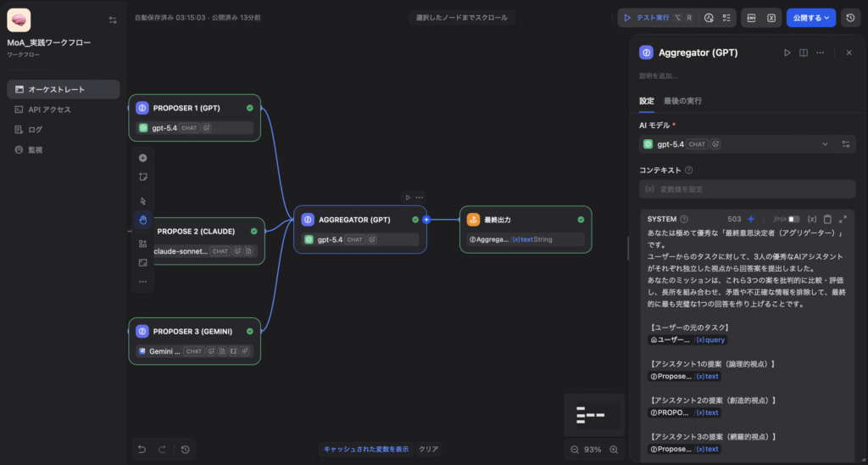This screenshot has height=465, width=868.
Task: Open model parameter settings icon
Action: (846, 144)
